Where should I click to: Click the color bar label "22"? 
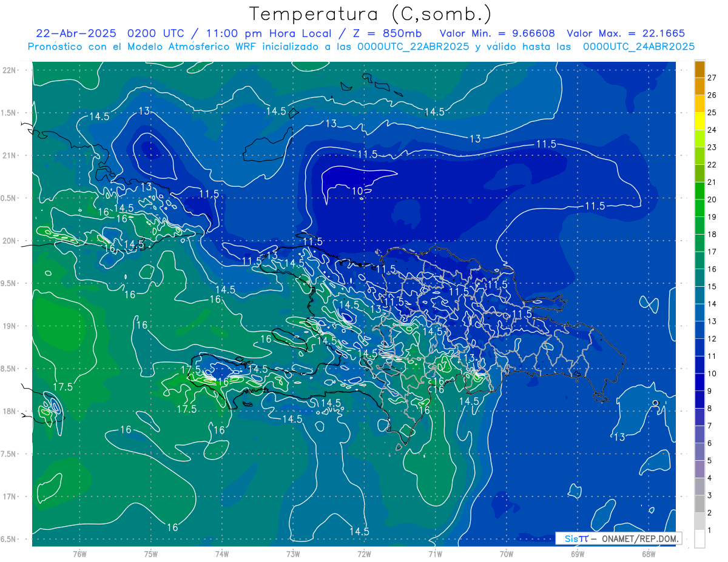(712, 164)
